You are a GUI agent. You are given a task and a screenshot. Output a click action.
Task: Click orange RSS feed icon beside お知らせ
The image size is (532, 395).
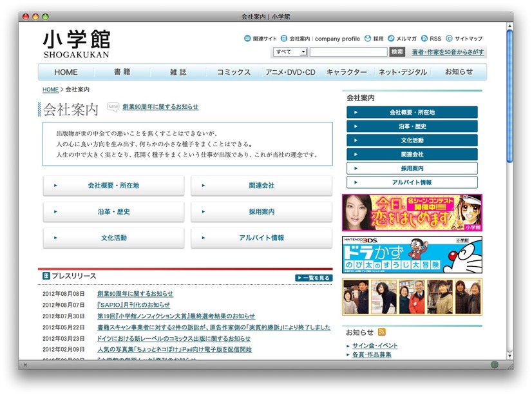pos(382,332)
